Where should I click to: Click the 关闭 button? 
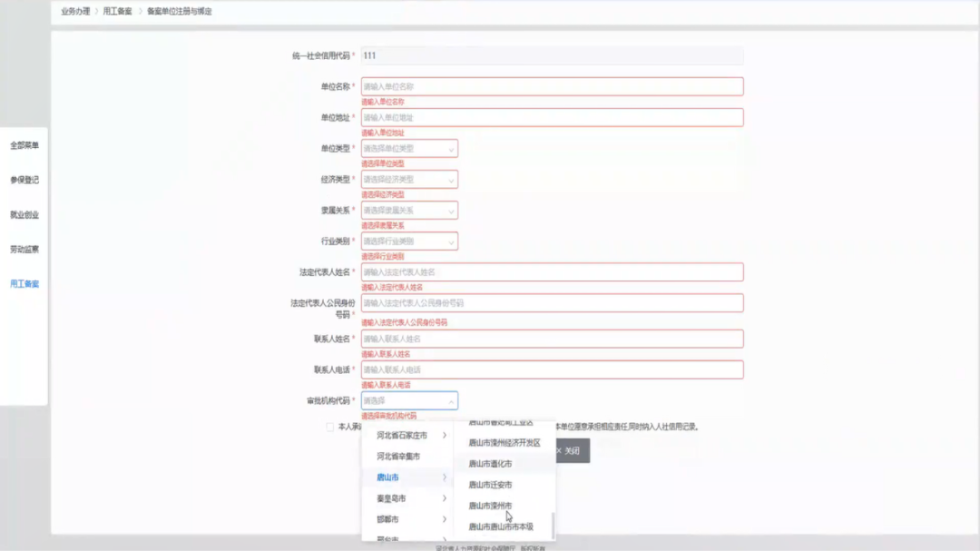(570, 450)
